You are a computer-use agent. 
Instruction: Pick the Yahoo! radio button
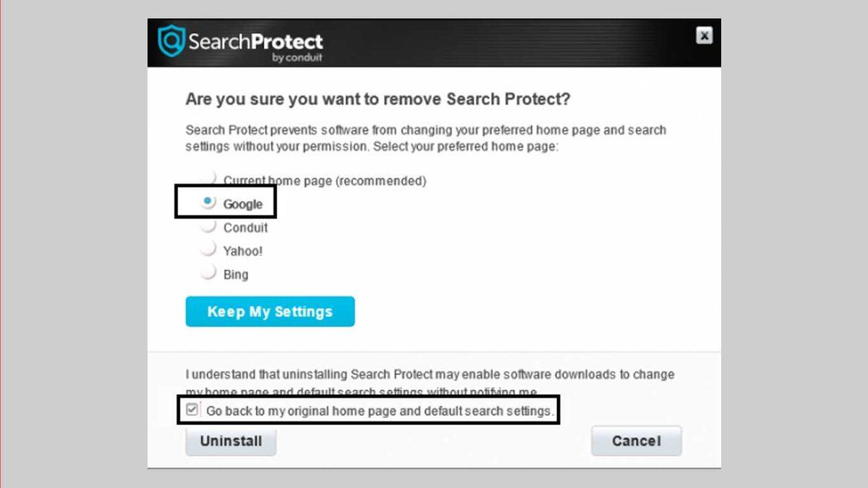click(x=208, y=250)
